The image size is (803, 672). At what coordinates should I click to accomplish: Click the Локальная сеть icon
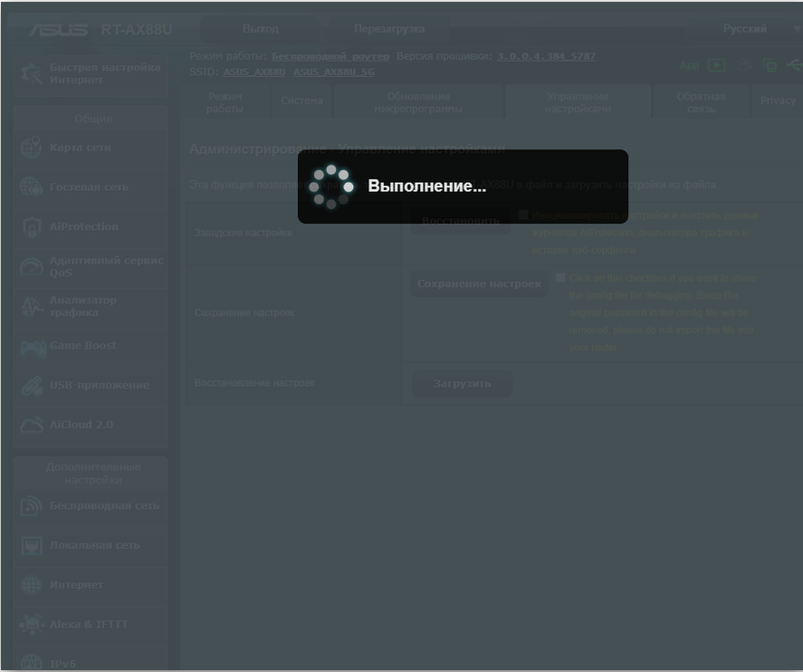tap(32, 545)
